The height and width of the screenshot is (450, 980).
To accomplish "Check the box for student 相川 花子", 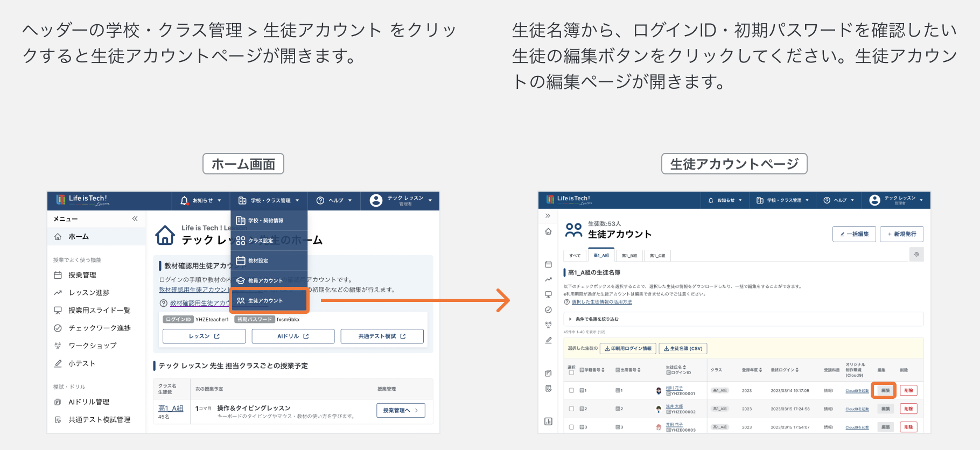I will click(x=571, y=391).
